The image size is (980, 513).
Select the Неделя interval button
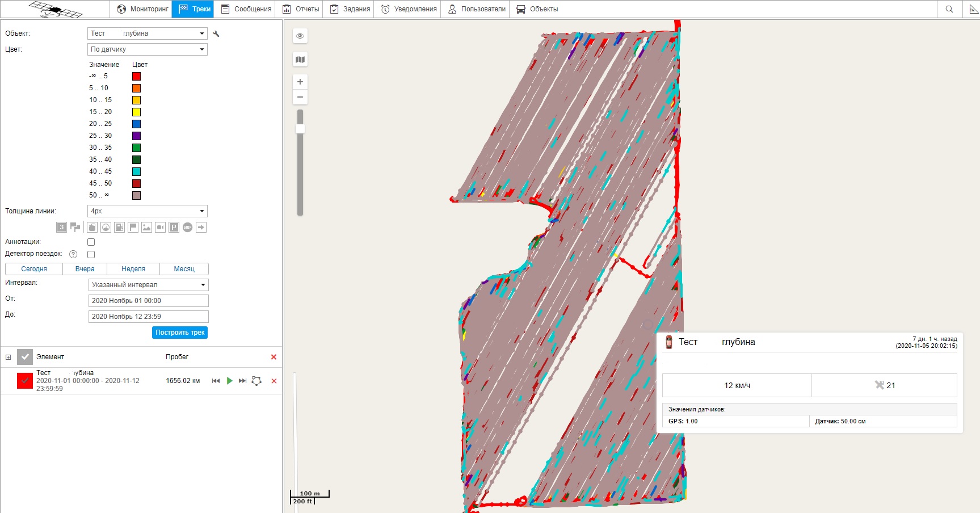click(133, 269)
